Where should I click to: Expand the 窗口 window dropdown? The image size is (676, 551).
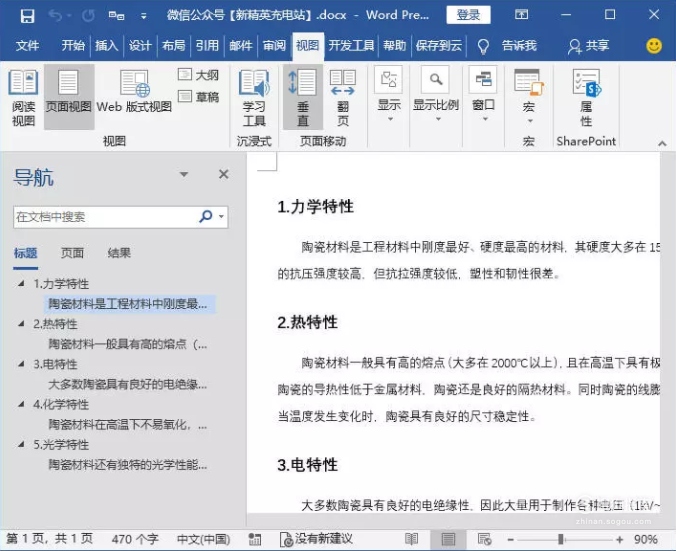(483, 96)
